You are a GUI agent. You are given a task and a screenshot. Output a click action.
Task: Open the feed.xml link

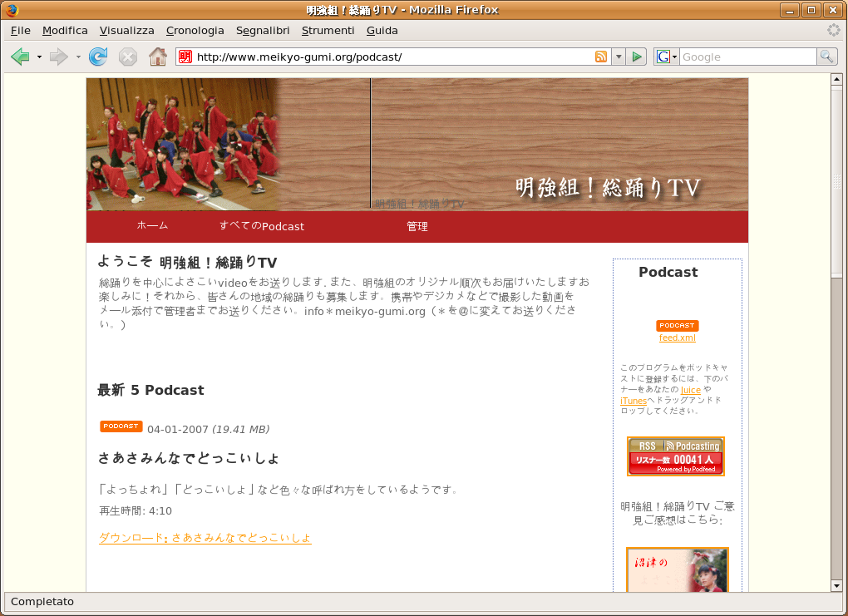(677, 338)
